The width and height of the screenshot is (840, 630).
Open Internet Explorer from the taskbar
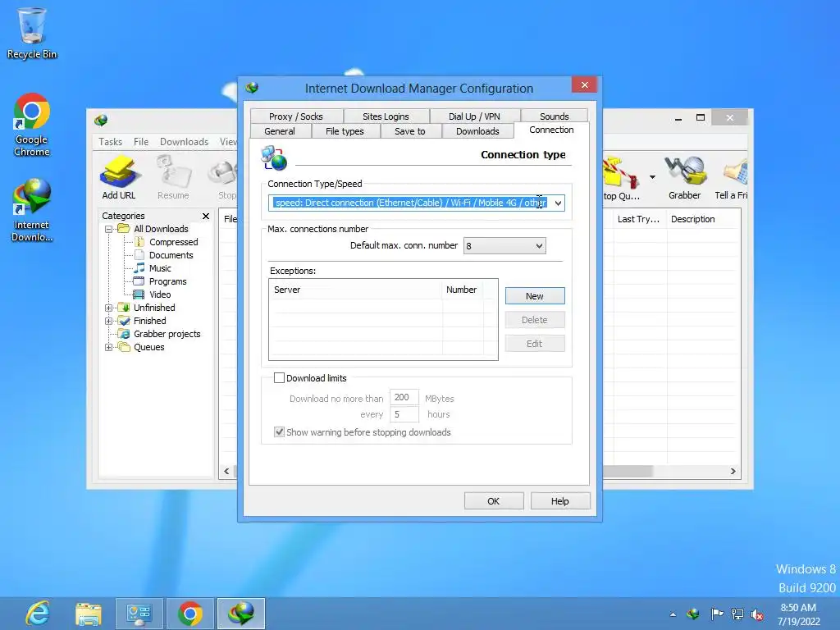(x=38, y=614)
